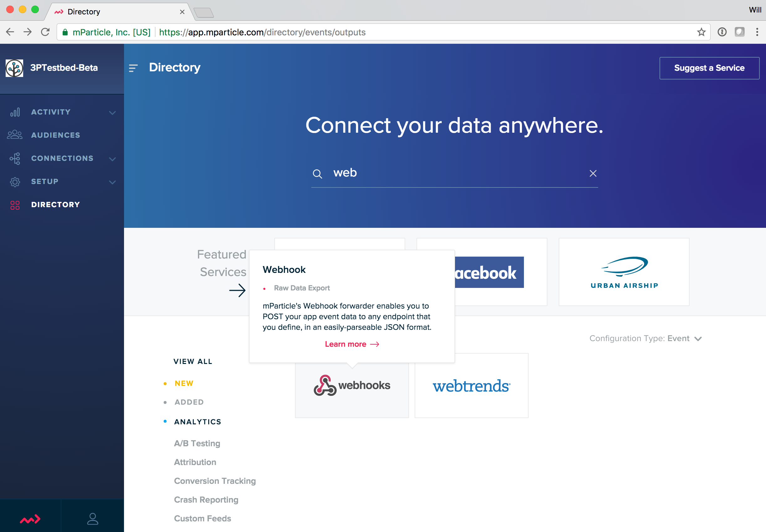Click the Setup gear icon
This screenshot has width=766, height=532.
(x=15, y=182)
